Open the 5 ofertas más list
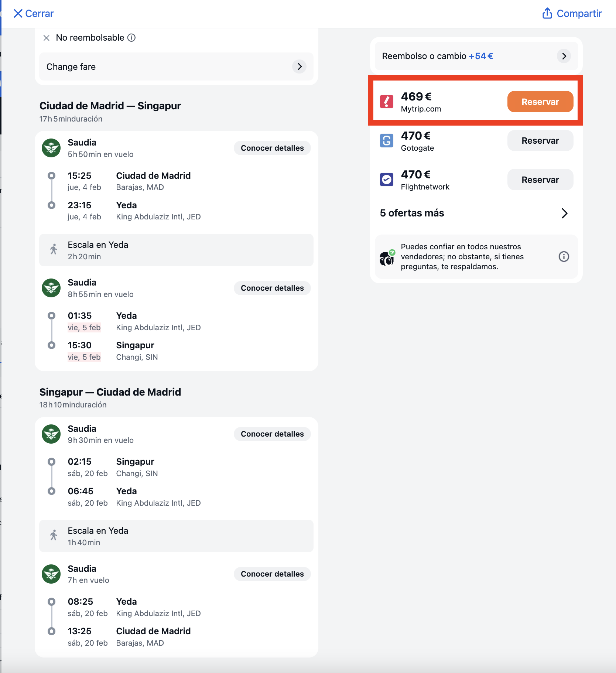The width and height of the screenshot is (616, 673). (474, 213)
